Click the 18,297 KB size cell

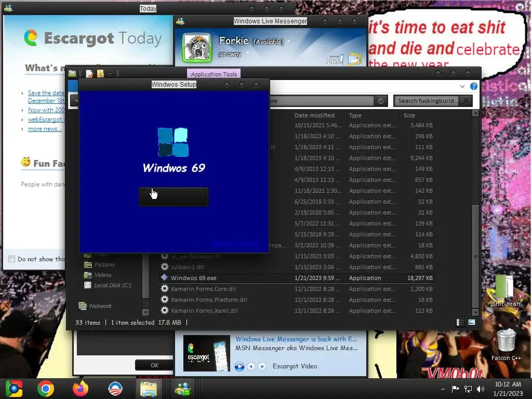click(x=420, y=278)
